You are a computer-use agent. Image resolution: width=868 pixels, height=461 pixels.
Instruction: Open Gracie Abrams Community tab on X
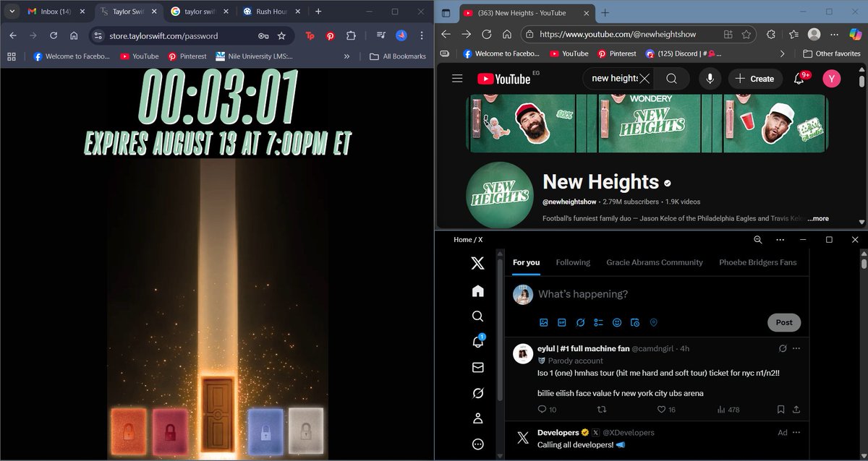pyautogui.click(x=655, y=262)
